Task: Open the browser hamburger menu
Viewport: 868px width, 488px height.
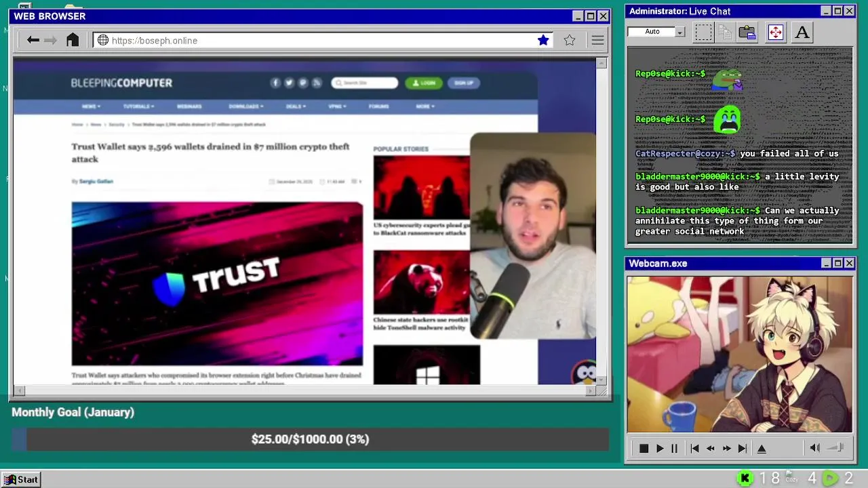Action: (x=597, y=40)
